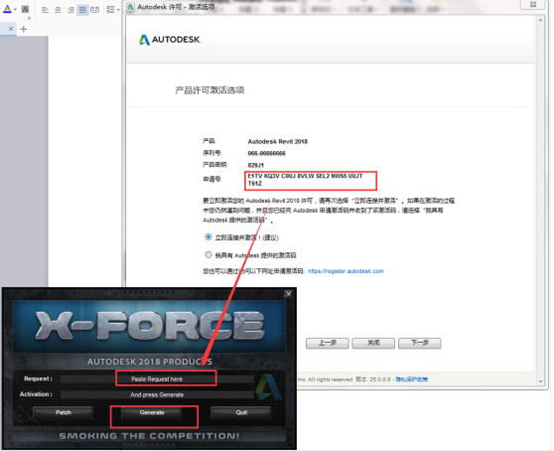554x451 pixels.
Task: Click the 上一步 back button
Action: click(x=327, y=343)
